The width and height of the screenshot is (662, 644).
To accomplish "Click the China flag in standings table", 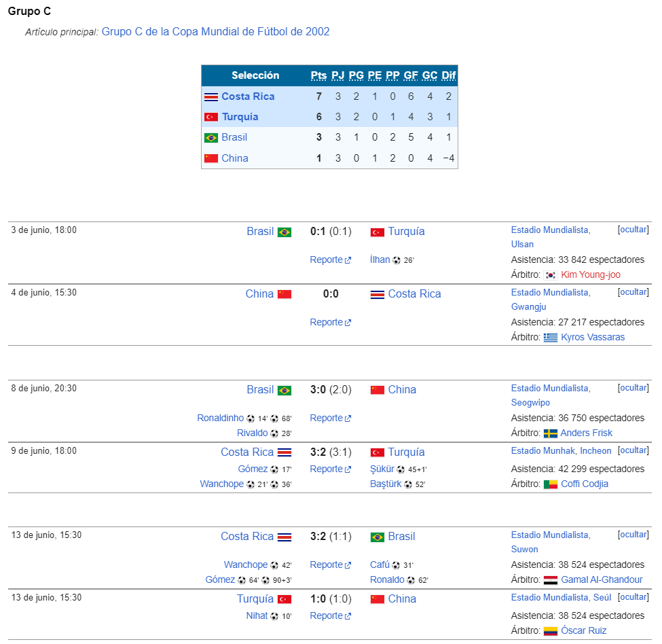I will coord(210,158).
